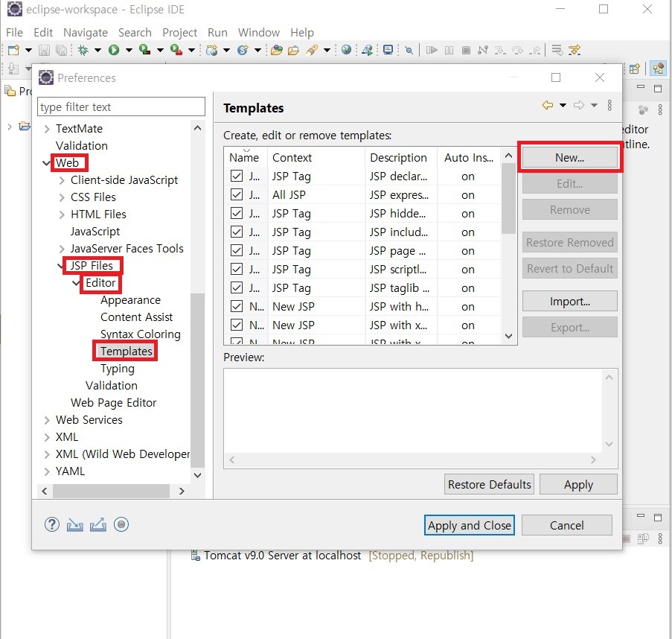Viewport: 672px width, 639px height.
Task: Open the Search menu
Action: [135, 33]
